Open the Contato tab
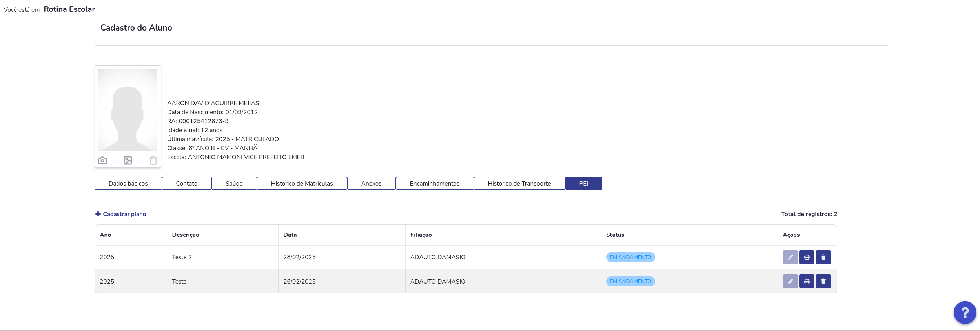Viewport: 980px width, 331px height. 187,183
